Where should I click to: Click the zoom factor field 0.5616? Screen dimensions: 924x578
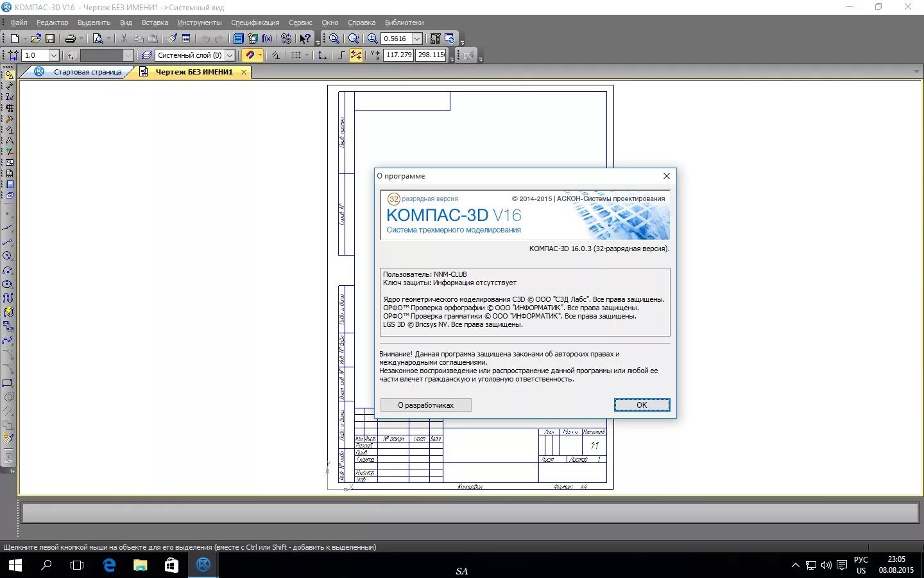(x=396, y=39)
